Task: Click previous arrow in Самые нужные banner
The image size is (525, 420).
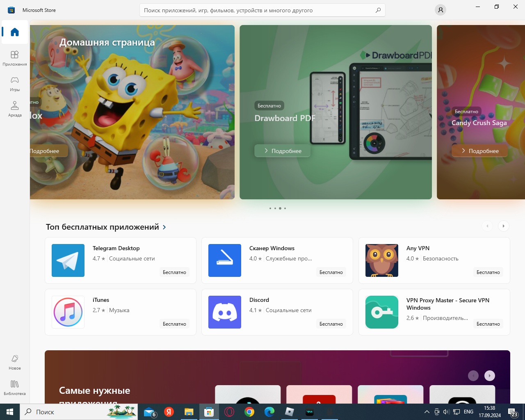Action: pyautogui.click(x=473, y=376)
